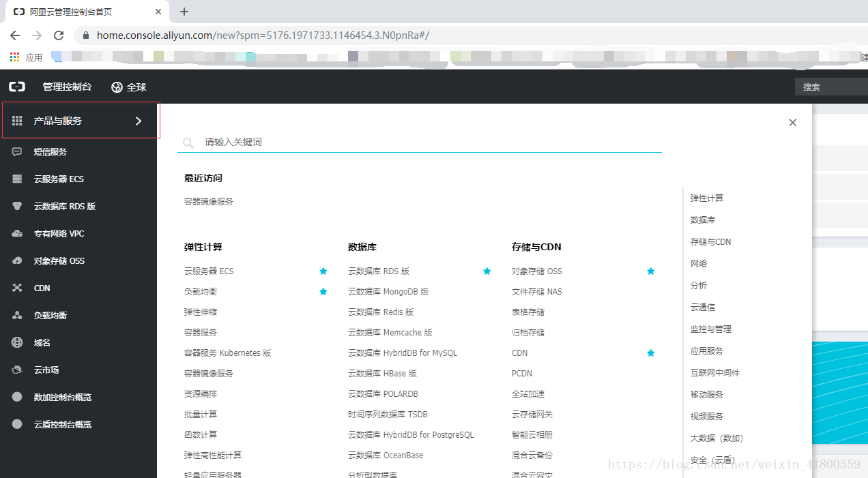
Task: Click the 短信服务 sidebar icon
Action: coord(17,152)
